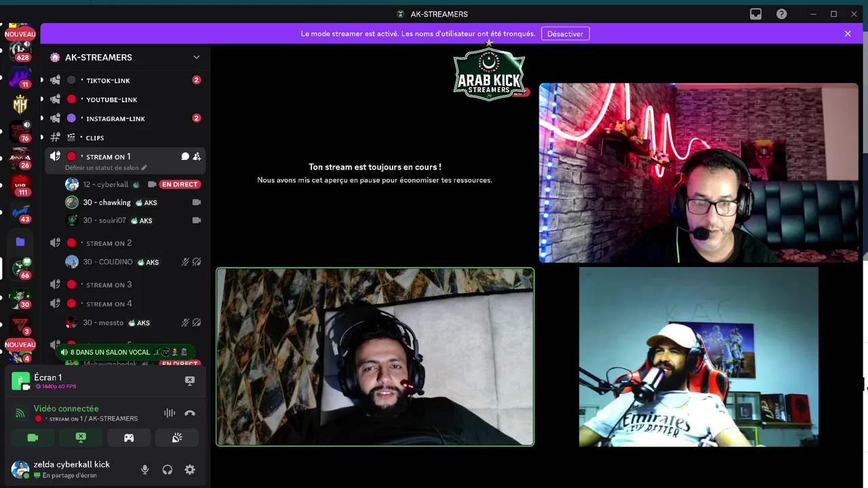Click the 8 DANS UN SALON VOCAL pill
This screenshot has width=868, height=488.
(x=125, y=352)
